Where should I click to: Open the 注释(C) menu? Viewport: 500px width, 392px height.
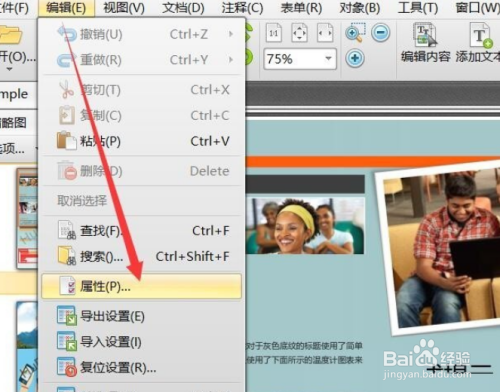tap(242, 8)
